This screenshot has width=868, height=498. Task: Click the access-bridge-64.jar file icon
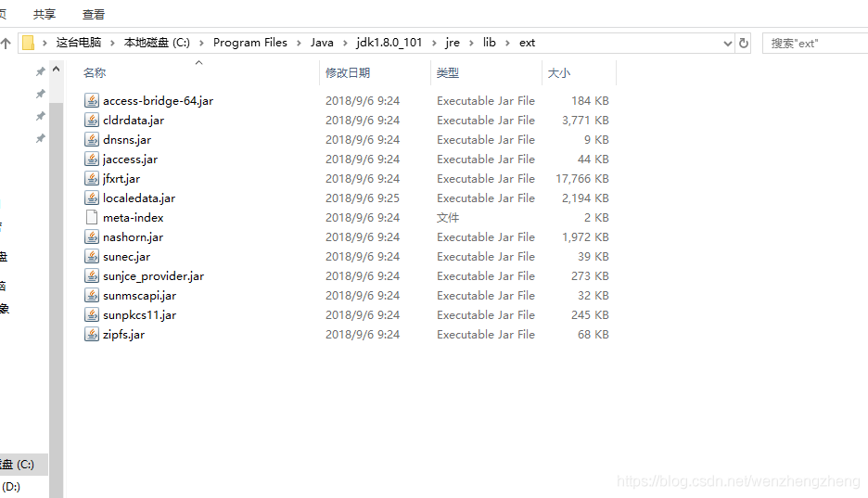click(92, 101)
